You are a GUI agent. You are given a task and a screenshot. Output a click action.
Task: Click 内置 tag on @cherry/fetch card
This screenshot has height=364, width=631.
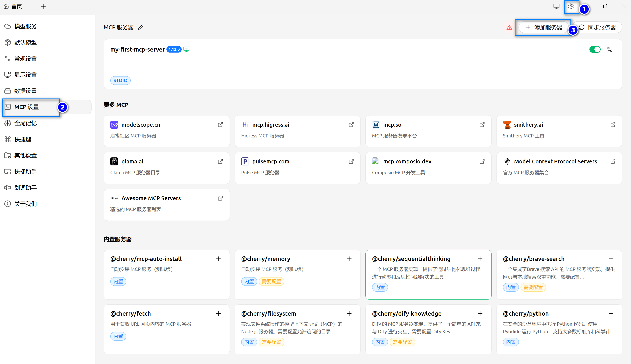click(118, 336)
